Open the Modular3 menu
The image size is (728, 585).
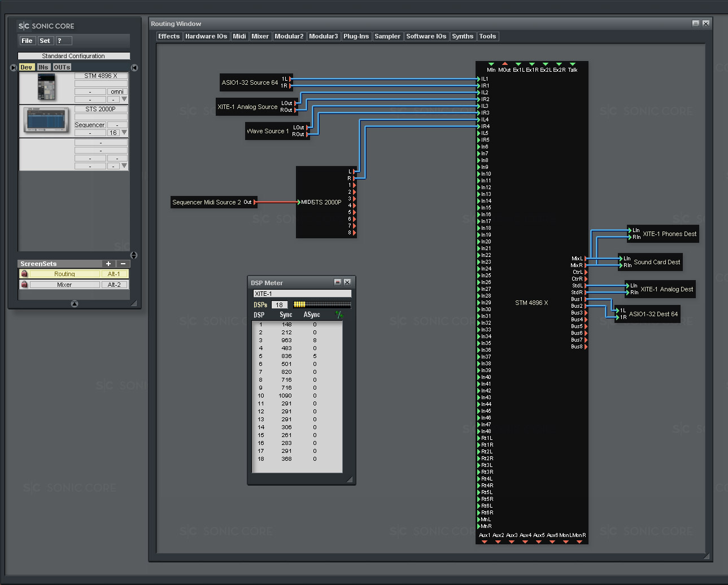click(324, 36)
